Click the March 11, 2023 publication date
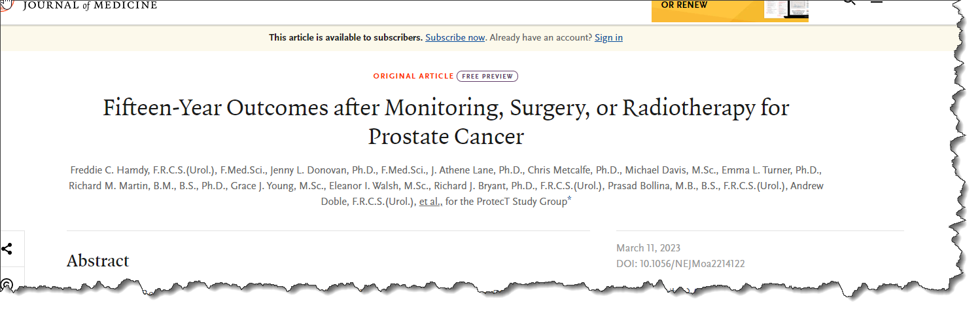 [x=648, y=248]
